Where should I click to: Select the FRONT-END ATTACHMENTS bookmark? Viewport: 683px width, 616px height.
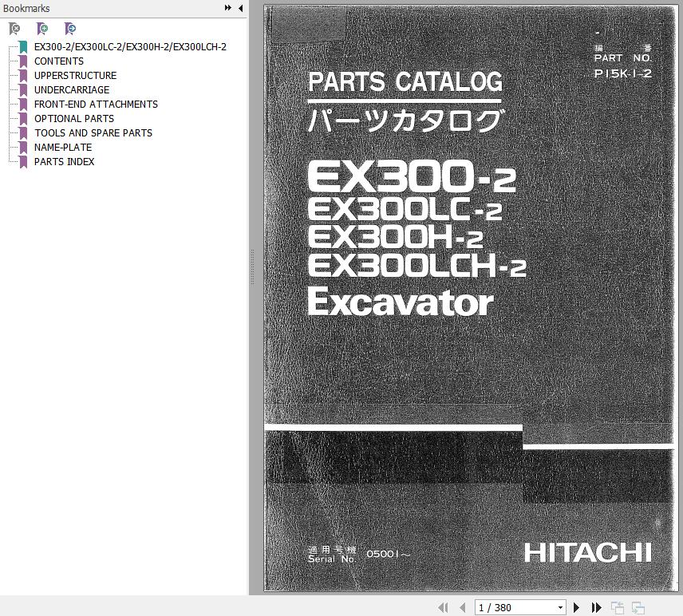click(x=96, y=104)
